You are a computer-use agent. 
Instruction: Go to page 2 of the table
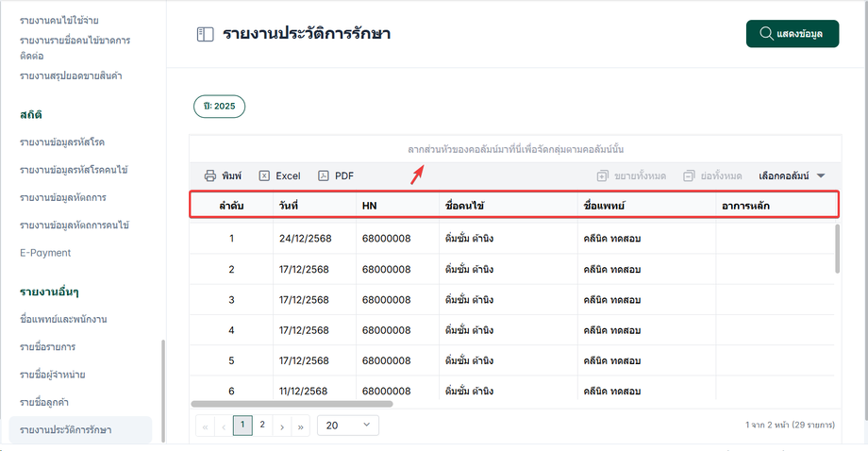(x=262, y=425)
